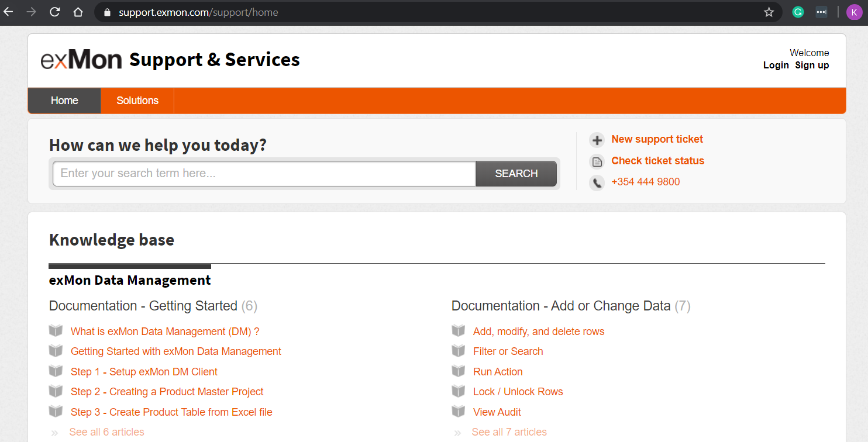Click the SEARCH button
The width and height of the screenshot is (868, 442).
coord(516,174)
